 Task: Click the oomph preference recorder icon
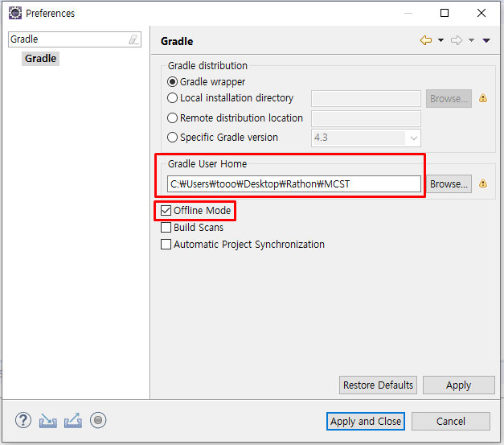(x=98, y=420)
